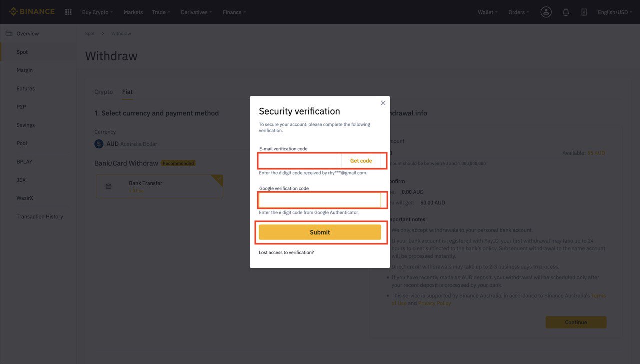
Task: Open the notifications bell icon
Action: point(566,12)
